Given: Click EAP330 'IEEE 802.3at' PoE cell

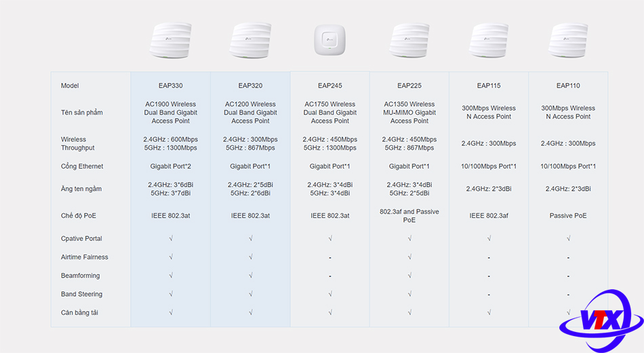Looking at the screenshot, I should 170,216.
